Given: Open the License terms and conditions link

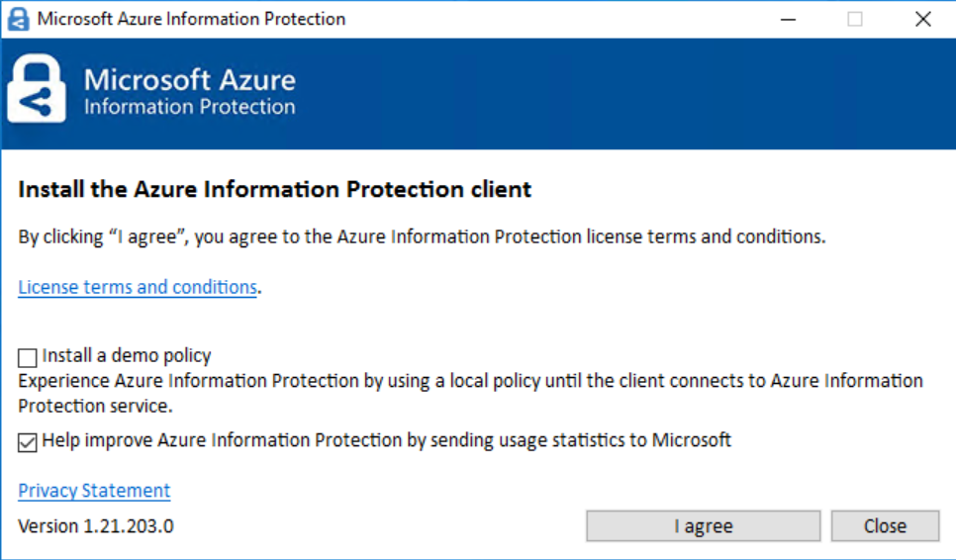Looking at the screenshot, I should pyautogui.click(x=138, y=287).
